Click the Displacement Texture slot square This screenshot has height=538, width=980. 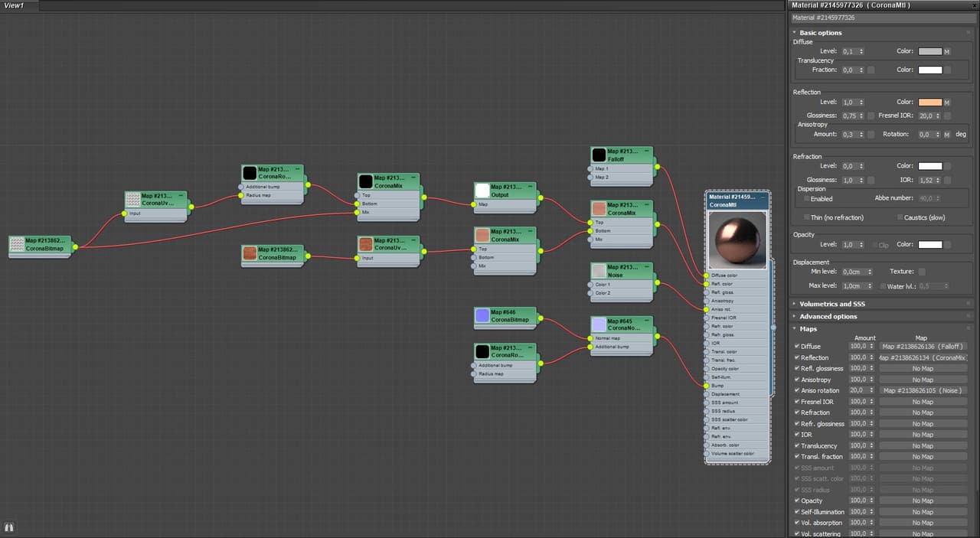pos(922,272)
